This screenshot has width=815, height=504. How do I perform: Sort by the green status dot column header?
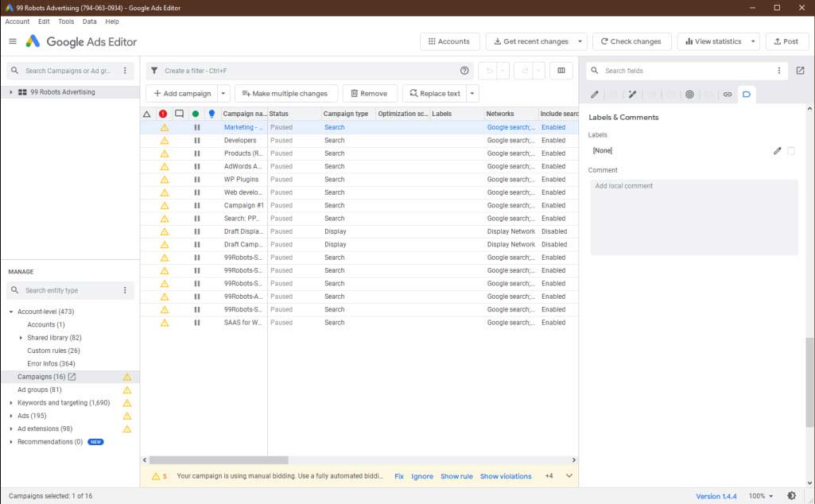pos(196,114)
